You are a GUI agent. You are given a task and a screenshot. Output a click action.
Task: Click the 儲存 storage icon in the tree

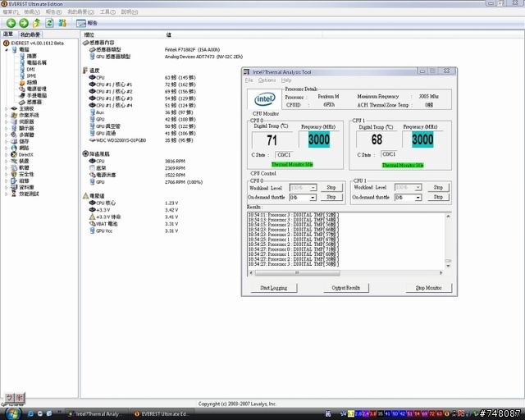(x=14, y=141)
